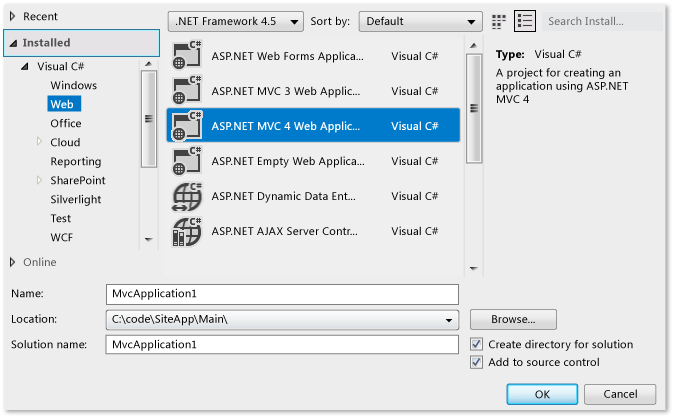The height and width of the screenshot is (418, 674).
Task: Click template list scroll down arrow
Action: coord(474,268)
